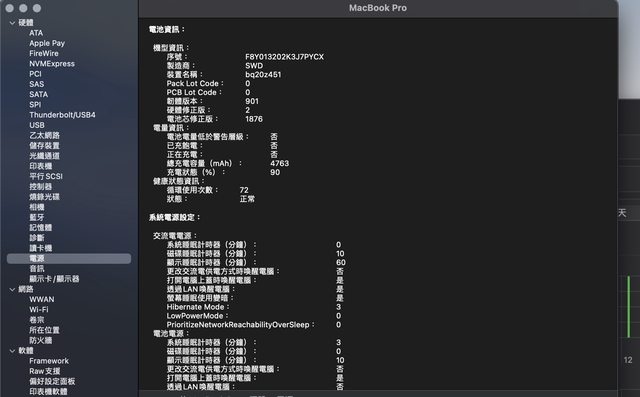The image size is (640, 397).
Task: Open the WWAN network entry
Action: 42,299
